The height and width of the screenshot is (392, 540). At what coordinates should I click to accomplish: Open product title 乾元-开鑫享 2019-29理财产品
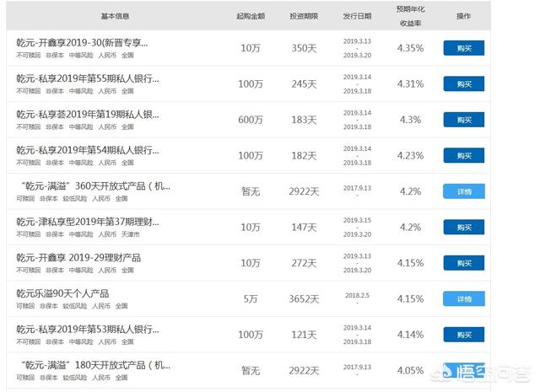point(78,258)
